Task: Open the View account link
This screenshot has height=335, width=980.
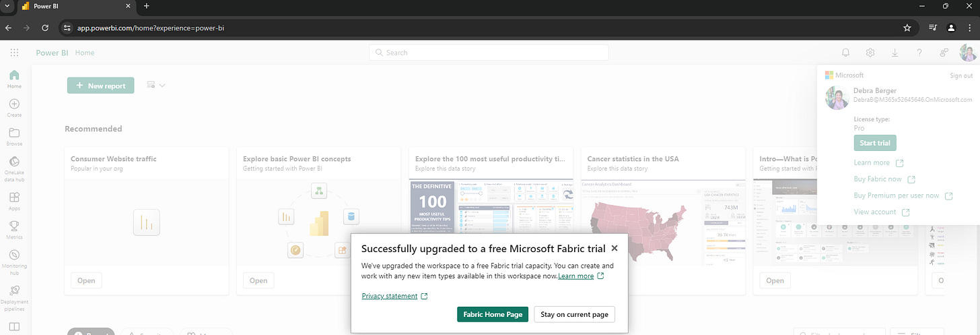Action: pyautogui.click(x=882, y=212)
